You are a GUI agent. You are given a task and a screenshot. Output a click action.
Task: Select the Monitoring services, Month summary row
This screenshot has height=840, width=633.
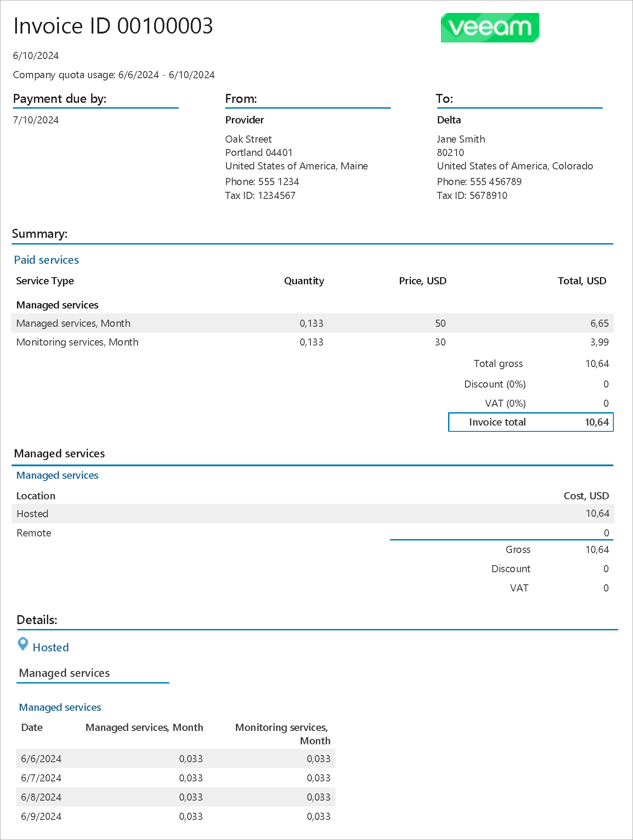(312, 342)
